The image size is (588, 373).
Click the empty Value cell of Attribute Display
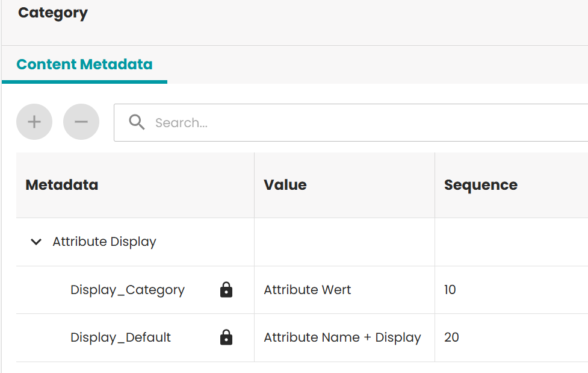point(343,242)
